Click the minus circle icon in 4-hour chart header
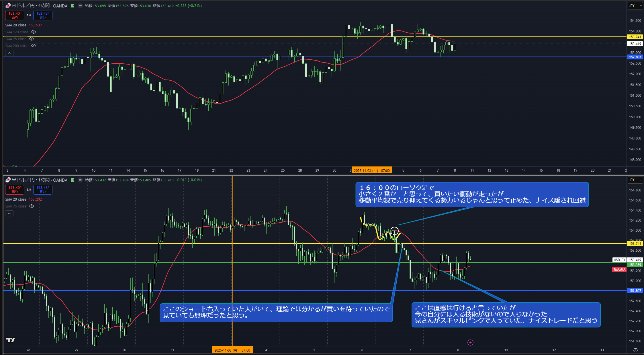The height and width of the screenshot is (355, 644). tap(80, 6)
